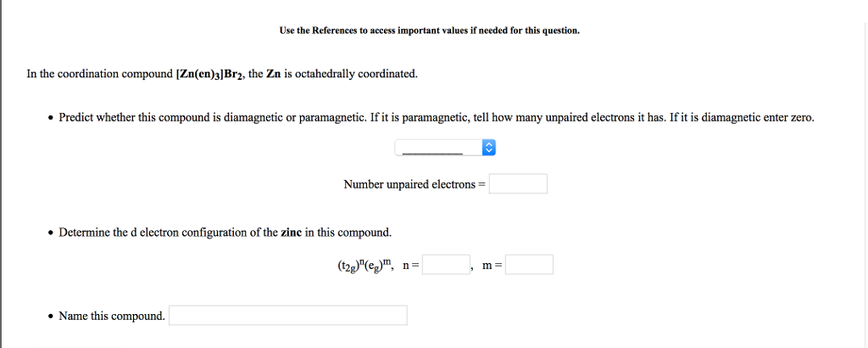The image size is (868, 348).
Task: Click the 'Name this compound.' label
Action: coord(113,317)
